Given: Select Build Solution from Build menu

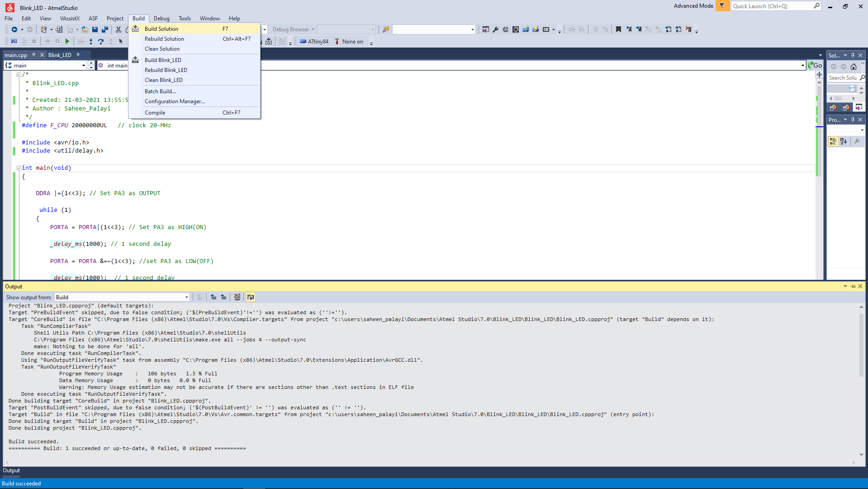Looking at the screenshot, I should (x=194, y=29).
